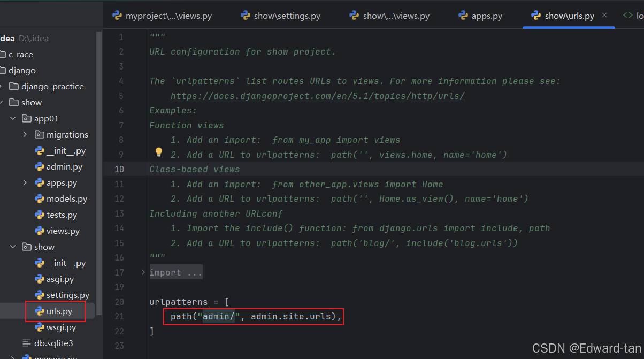Open the Django docs URL link
The image size is (644, 359).
click(317, 96)
